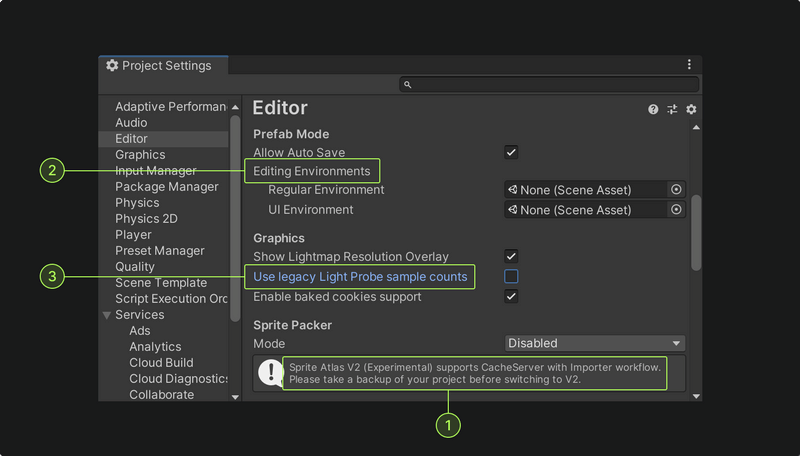Click the three-dot window options menu
Image resolution: width=800 pixels, height=456 pixels.
689,65
